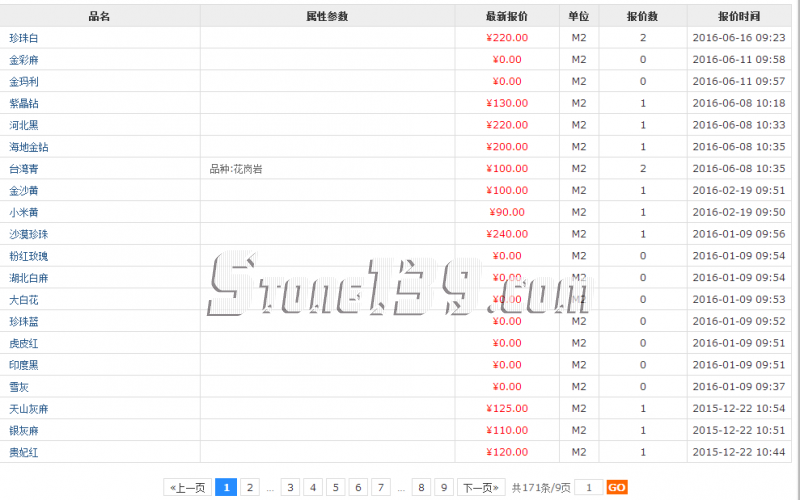The image size is (800, 500).
Task: Go to the next page (下一页»)
Action: (481, 487)
